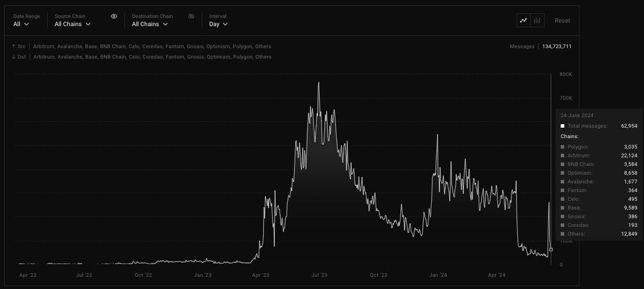Select Avalanche in the Src row
Screen dimensions: 644x289
click(70, 46)
